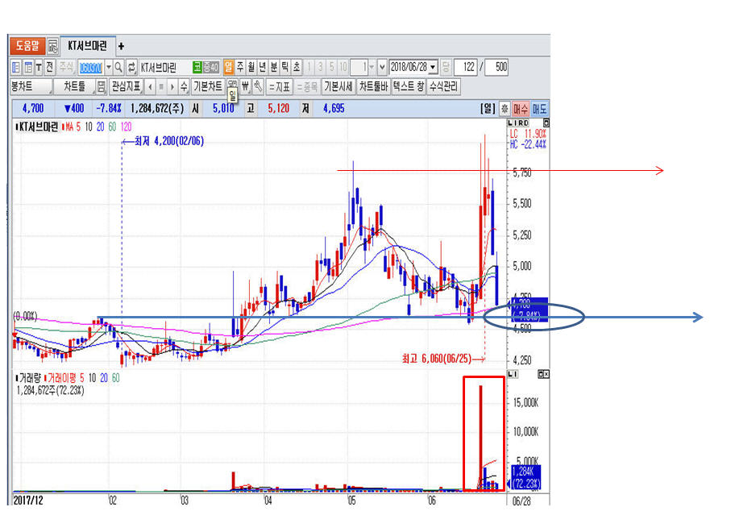Click the stock search magnifier icon
This screenshot has width=756, height=532.
(118, 67)
